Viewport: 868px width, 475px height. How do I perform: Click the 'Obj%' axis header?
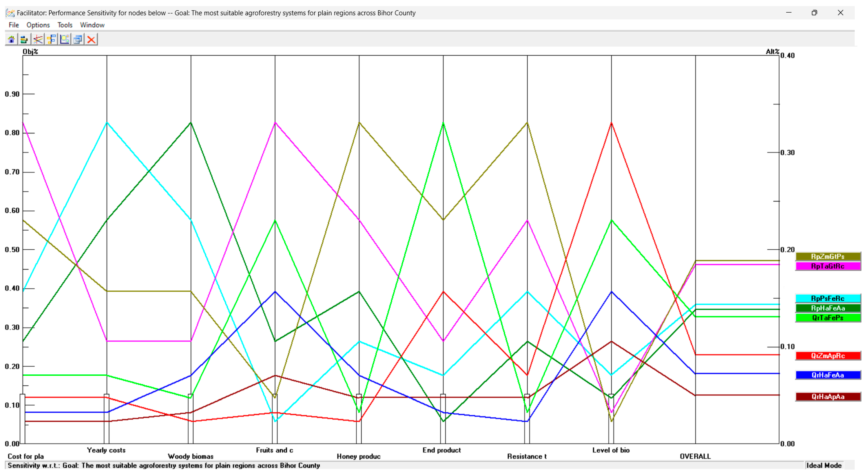pyautogui.click(x=30, y=51)
